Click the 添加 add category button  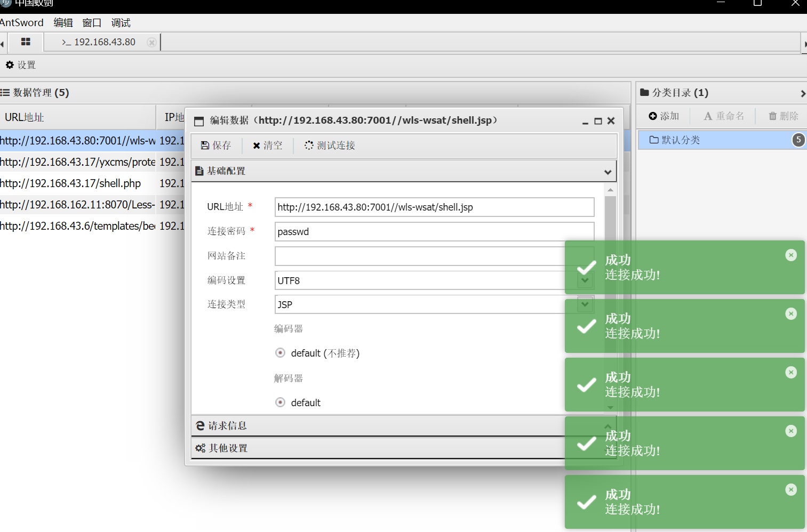(x=664, y=116)
